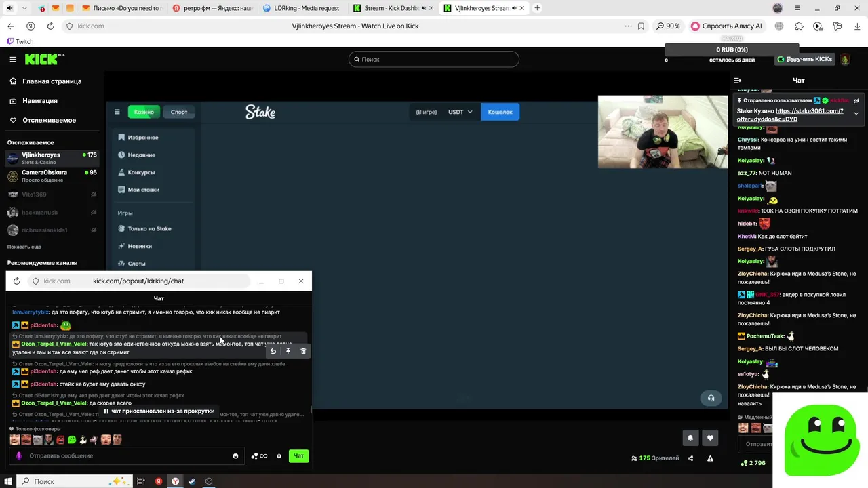Open browser extensions puzzle icon
Screen dimensions: 868x488
click(799, 26)
